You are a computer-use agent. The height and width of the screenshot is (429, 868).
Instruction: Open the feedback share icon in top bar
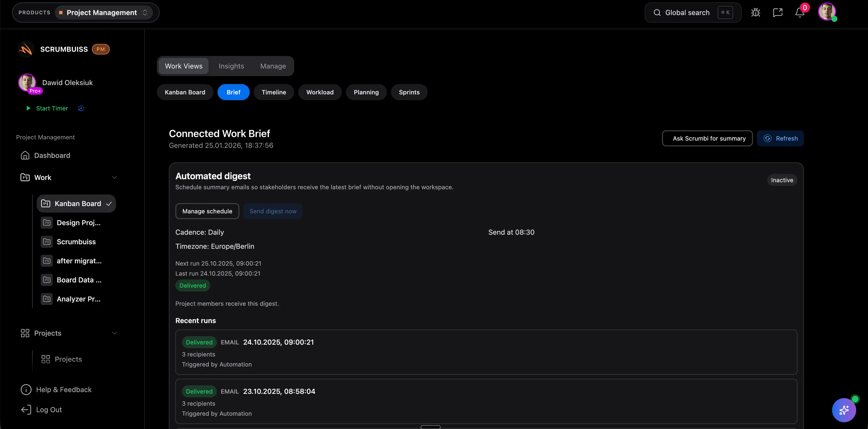(778, 13)
